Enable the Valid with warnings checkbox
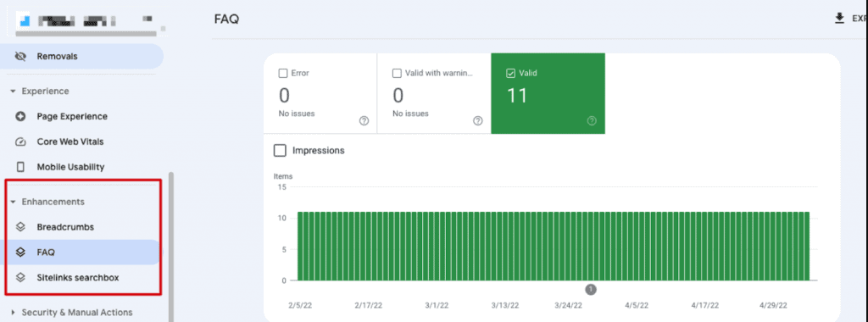 point(397,73)
